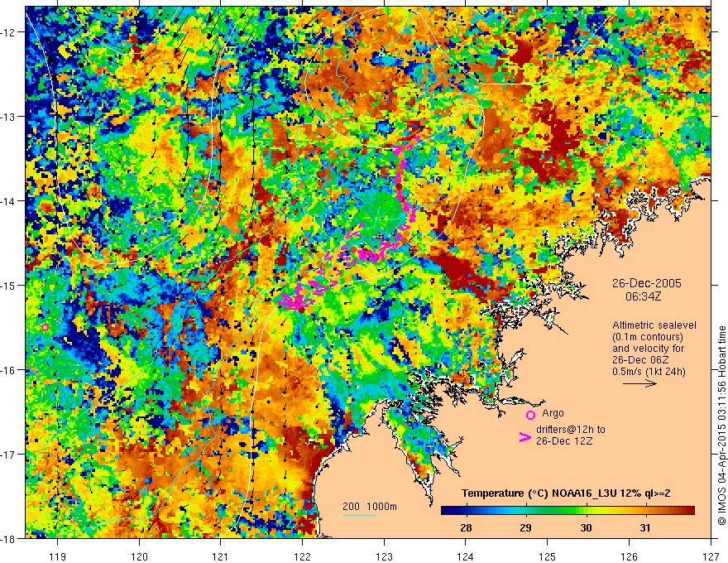Click the '31' colorbar tick label
Screen dimensions: 728x563
(x=645, y=527)
